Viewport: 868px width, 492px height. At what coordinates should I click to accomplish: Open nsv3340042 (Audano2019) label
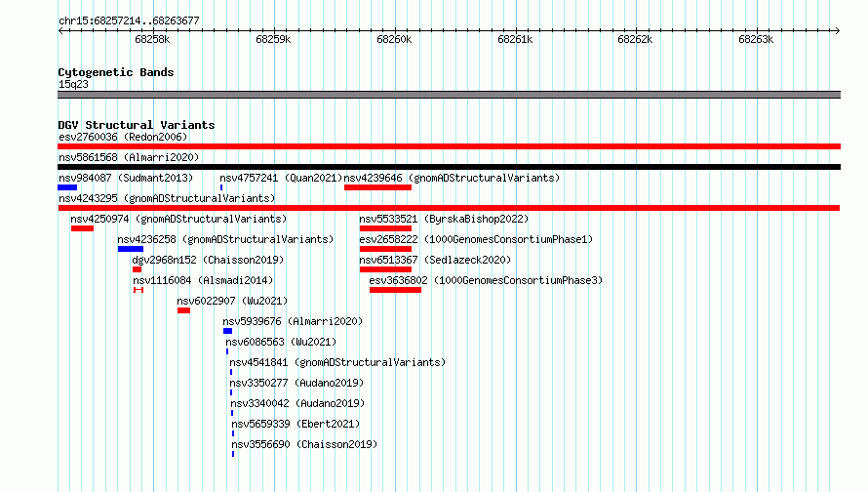pyautogui.click(x=297, y=403)
